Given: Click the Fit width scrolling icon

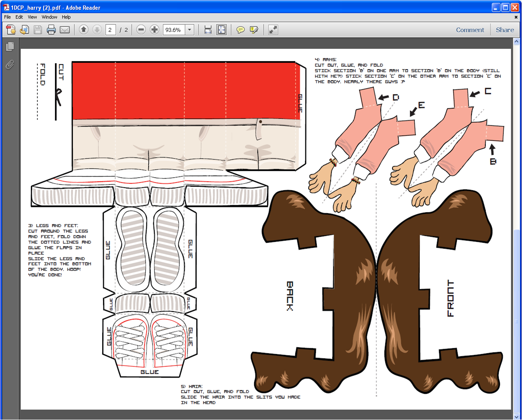Looking at the screenshot, I should pos(208,30).
